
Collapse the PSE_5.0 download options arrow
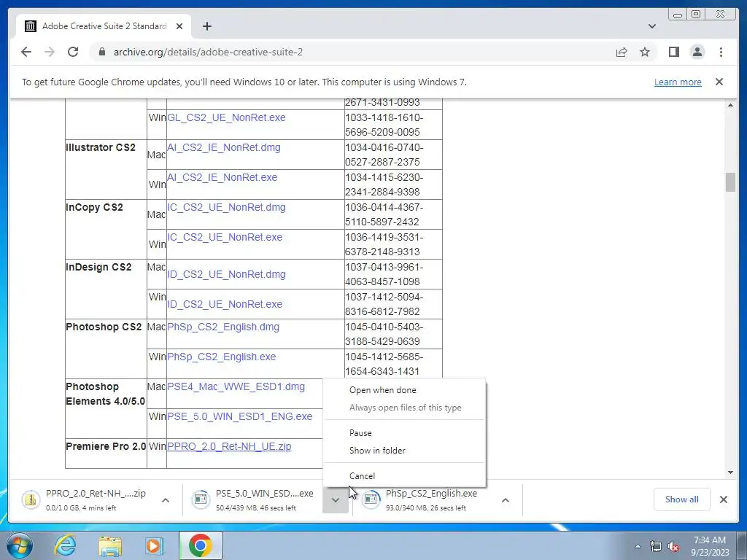coord(336,500)
